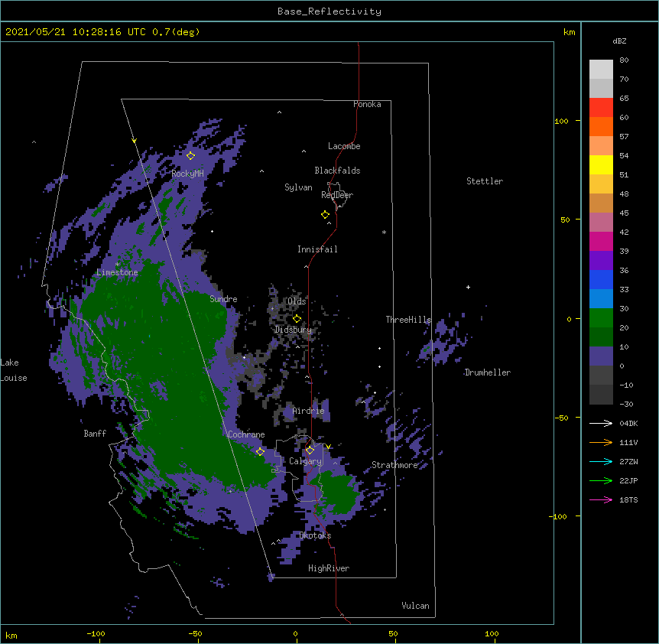
Task: Click the green echo cell southeast of Calgary
Action: (339, 493)
